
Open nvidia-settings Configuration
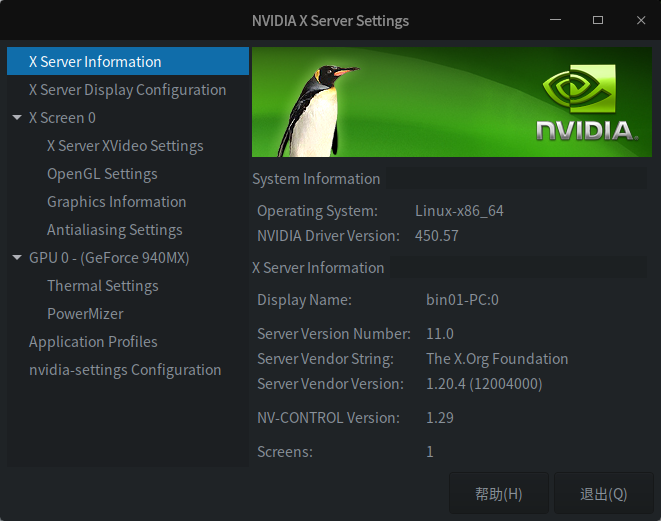[125, 370]
